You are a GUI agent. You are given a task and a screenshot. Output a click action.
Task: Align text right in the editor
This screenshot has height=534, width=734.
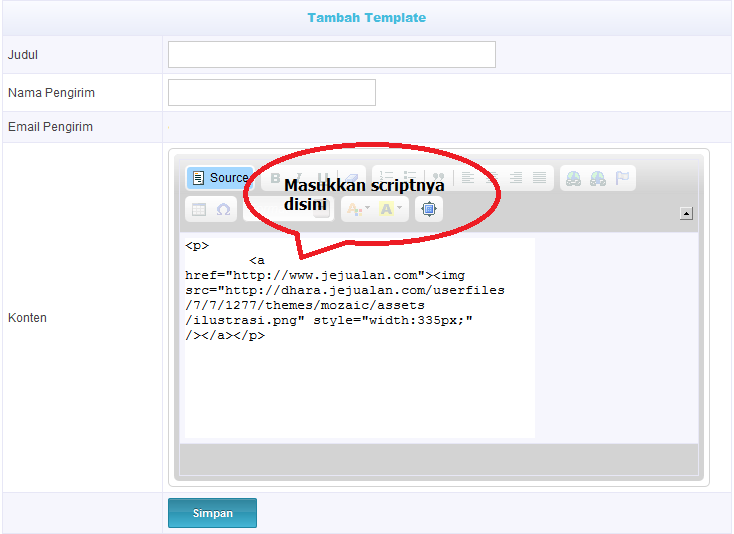[x=516, y=179]
